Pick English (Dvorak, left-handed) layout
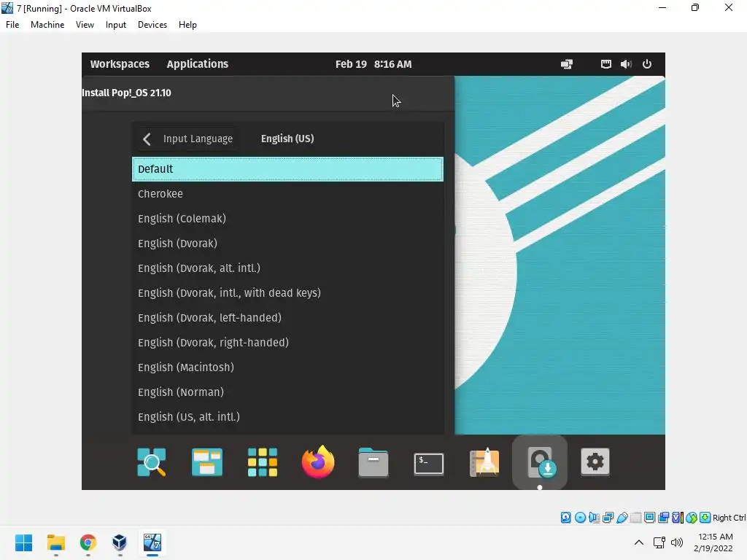The image size is (747, 560). 287,318
